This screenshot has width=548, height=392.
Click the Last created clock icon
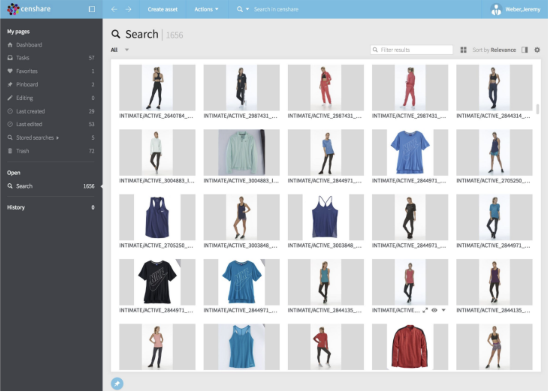pyautogui.click(x=10, y=111)
